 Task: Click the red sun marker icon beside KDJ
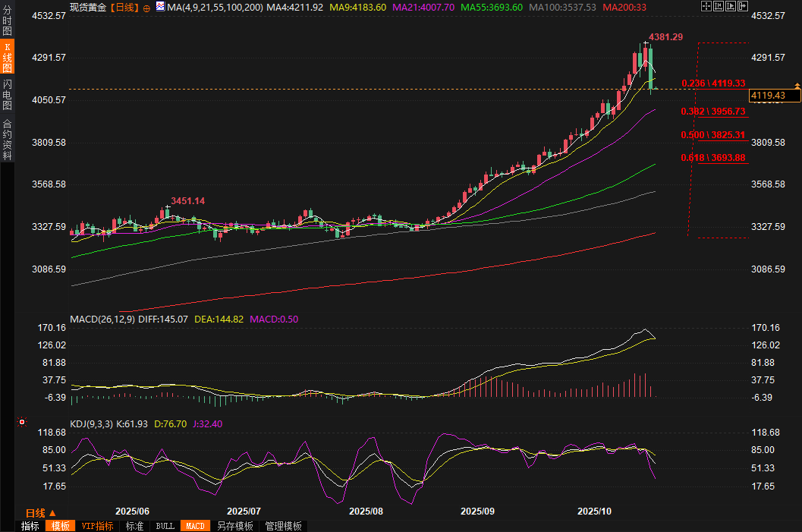click(x=22, y=421)
